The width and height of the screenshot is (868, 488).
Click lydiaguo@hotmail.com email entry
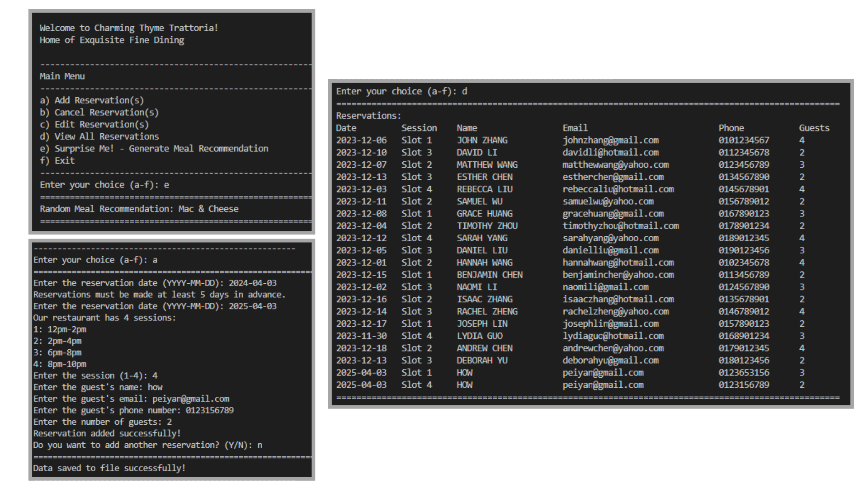click(x=613, y=336)
